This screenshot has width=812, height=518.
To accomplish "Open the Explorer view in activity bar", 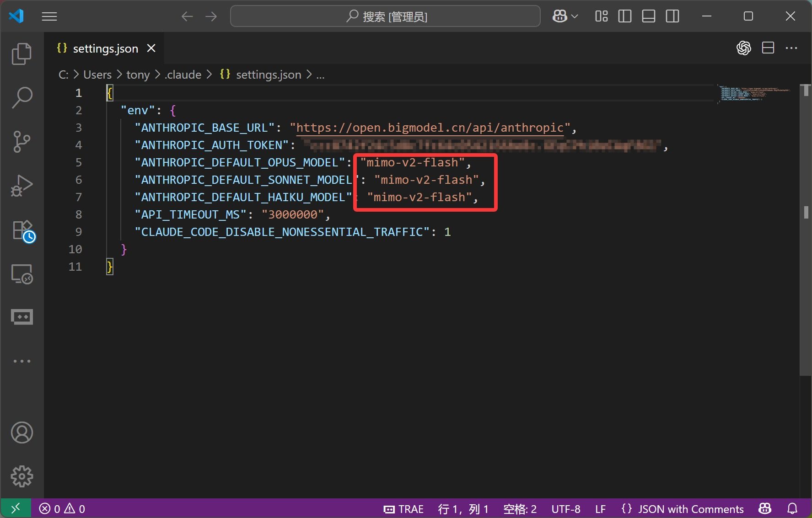I will point(22,54).
